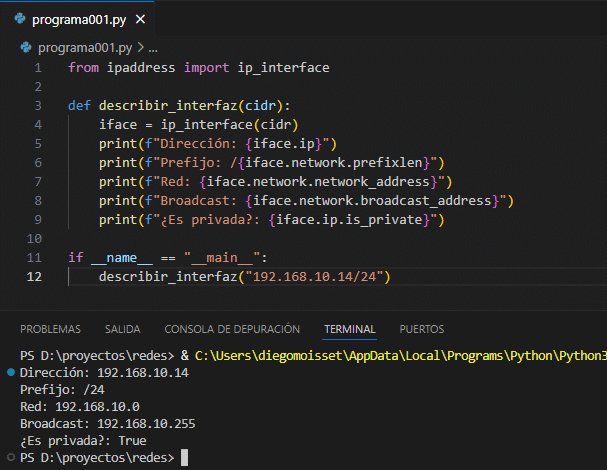Select the TERMINAL panel tab

349,329
